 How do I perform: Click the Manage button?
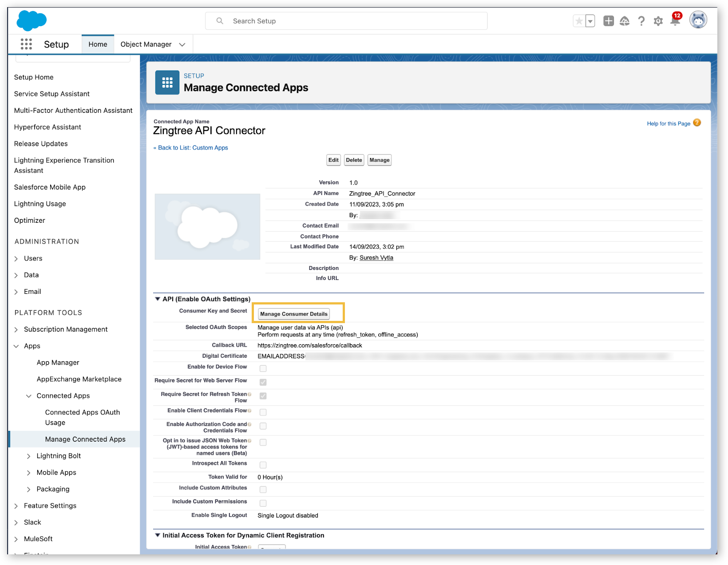pos(380,160)
